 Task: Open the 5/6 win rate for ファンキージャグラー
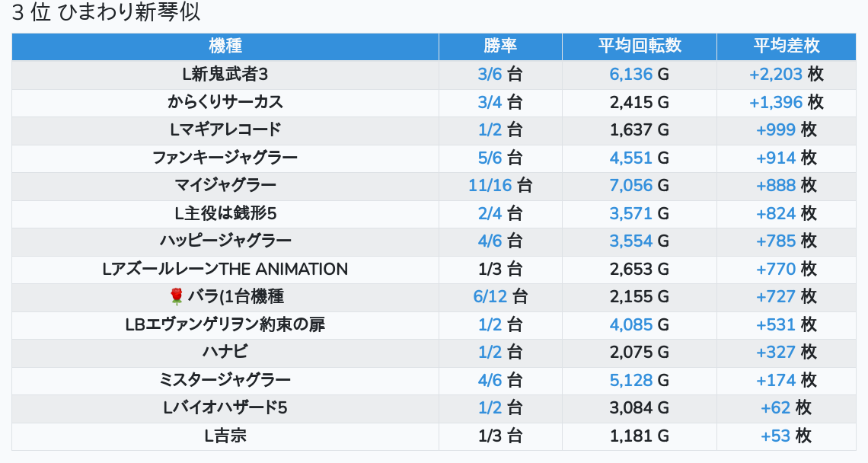click(490, 158)
